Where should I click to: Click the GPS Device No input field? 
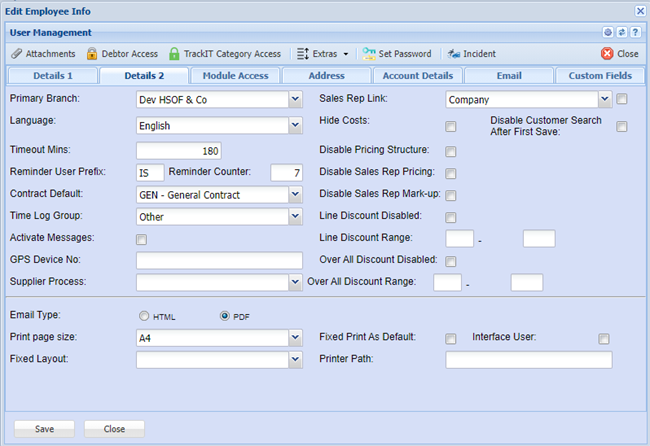(219, 261)
